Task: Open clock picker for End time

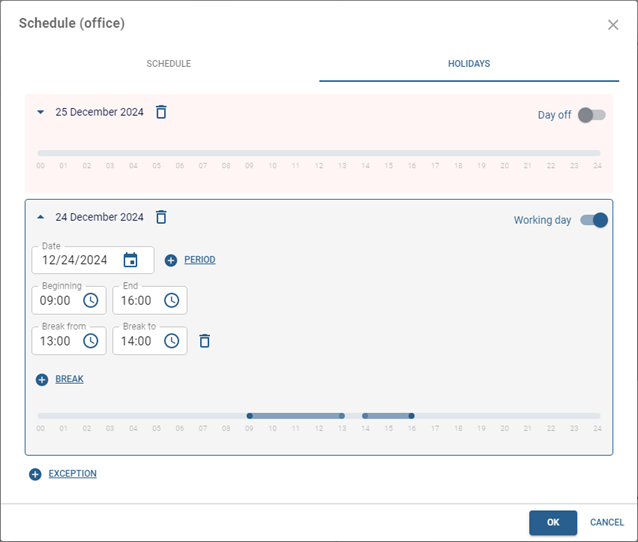Action: pos(172,300)
